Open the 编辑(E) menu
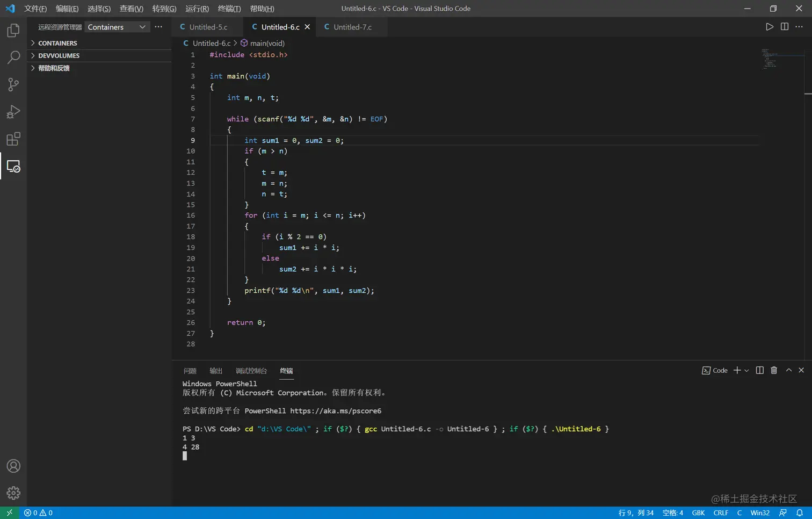The width and height of the screenshot is (812, 519). pyautogui.click(x=67, y=9)
